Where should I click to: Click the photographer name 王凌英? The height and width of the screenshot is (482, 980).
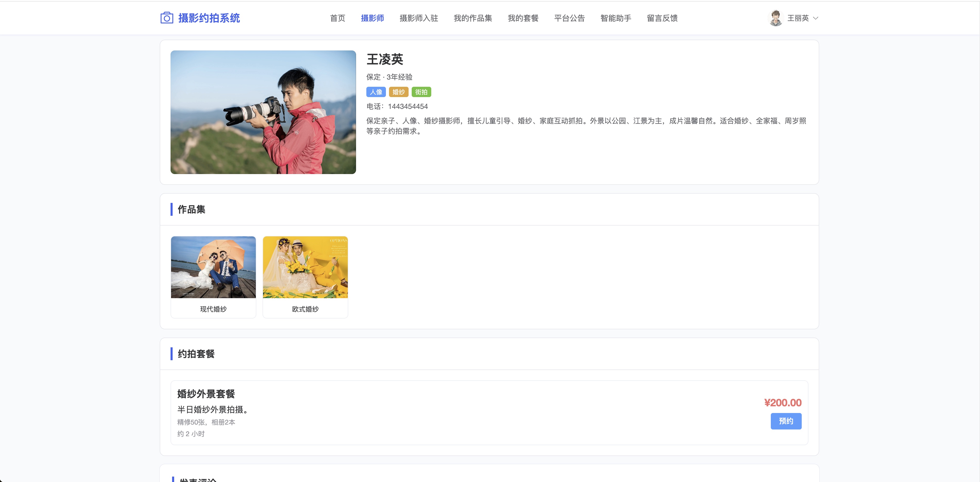point(385,59)
